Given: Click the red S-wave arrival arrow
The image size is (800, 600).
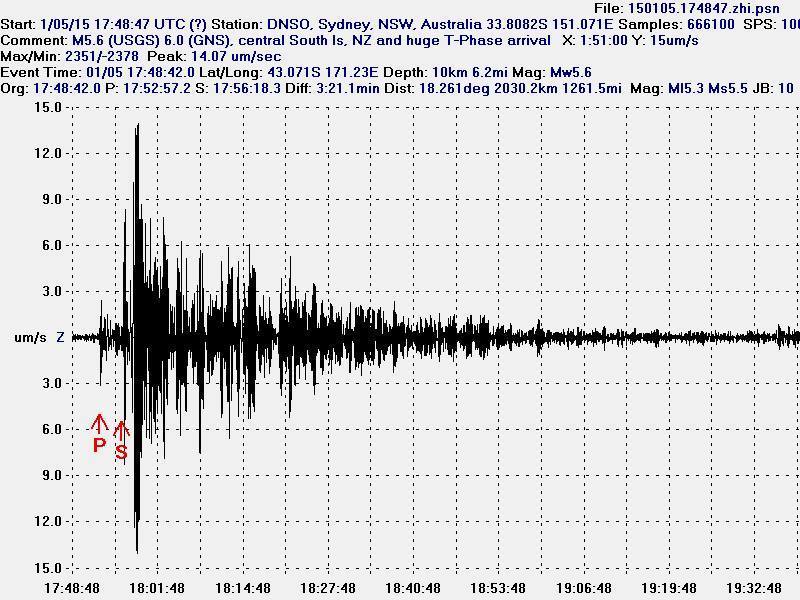Looking at the screenshot, I should tap(122, 431).
